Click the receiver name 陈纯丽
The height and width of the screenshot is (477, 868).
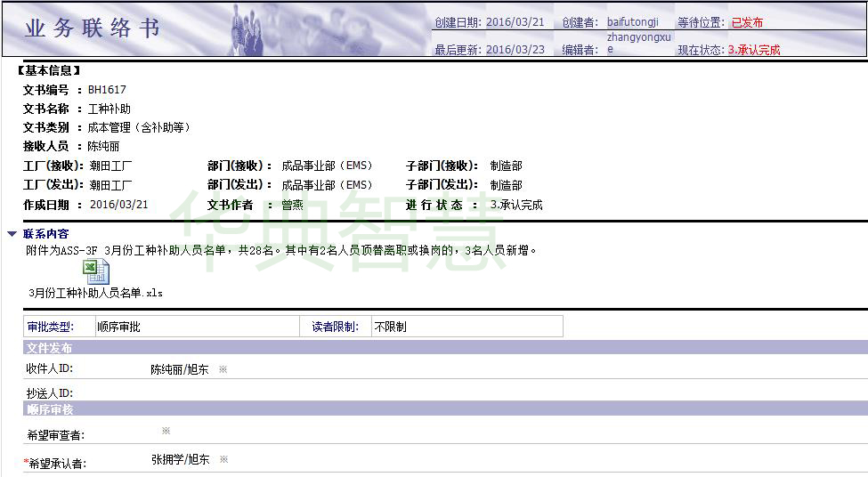pos(103,147)
